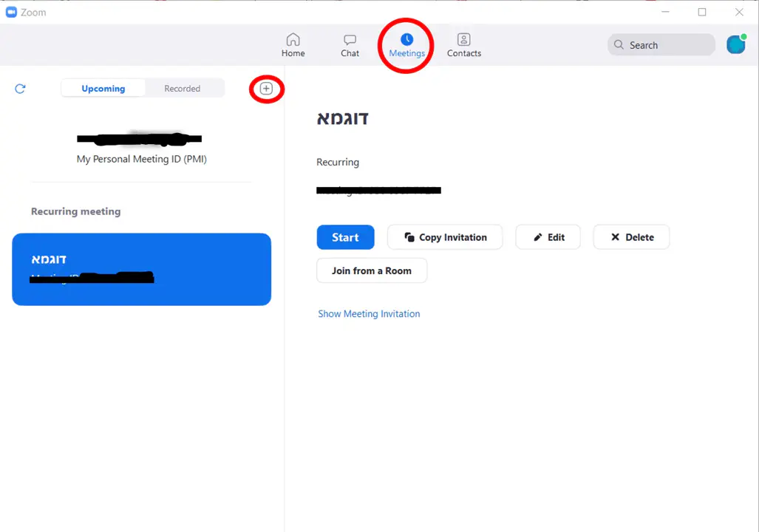Click the plus icon to schedule meeting

(x=266, y=89)
